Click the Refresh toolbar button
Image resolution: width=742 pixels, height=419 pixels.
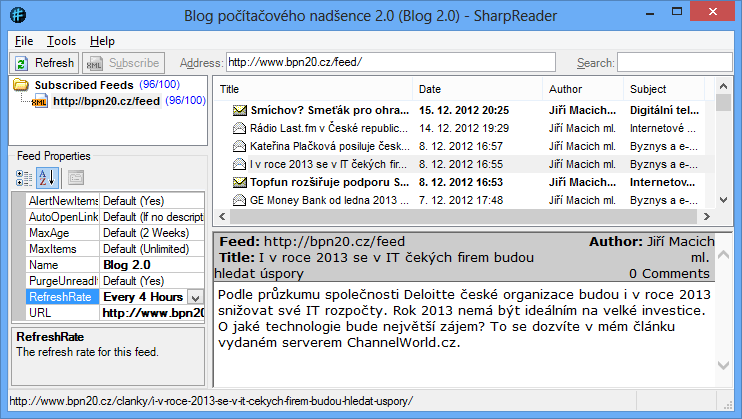pyautogui.click(x=43, y=63)
